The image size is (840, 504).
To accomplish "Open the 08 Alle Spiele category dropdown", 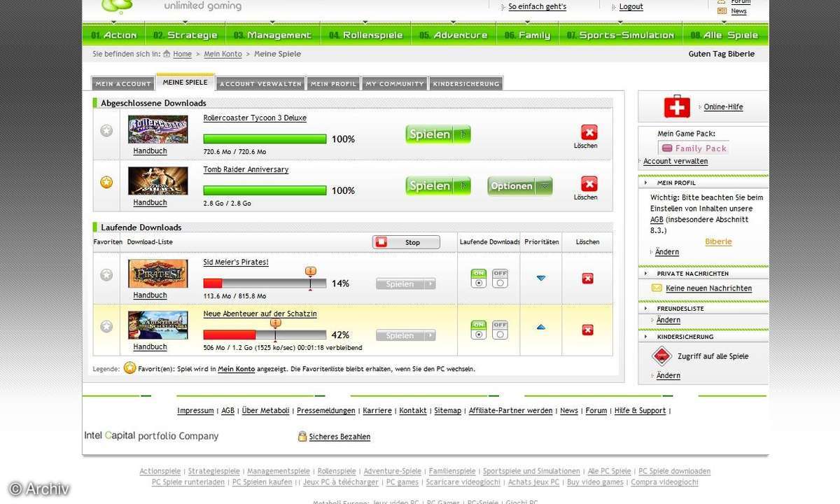I will (x=725, y=34).
